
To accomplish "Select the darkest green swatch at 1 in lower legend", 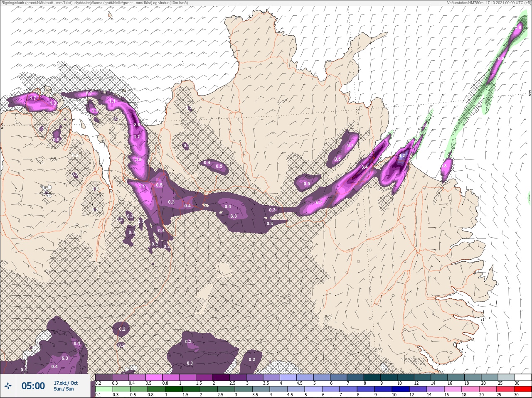I will [173, 389].
